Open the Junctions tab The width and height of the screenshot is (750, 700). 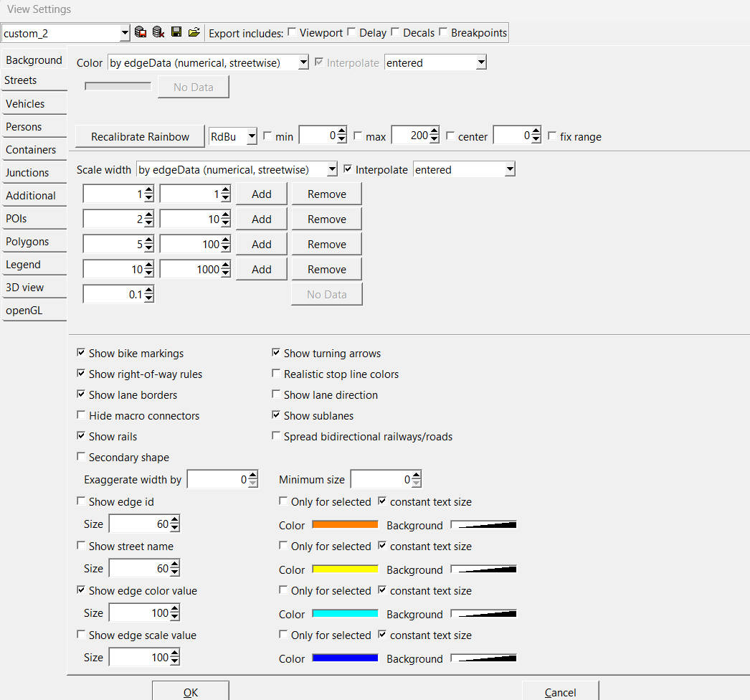tap(27, 173)
